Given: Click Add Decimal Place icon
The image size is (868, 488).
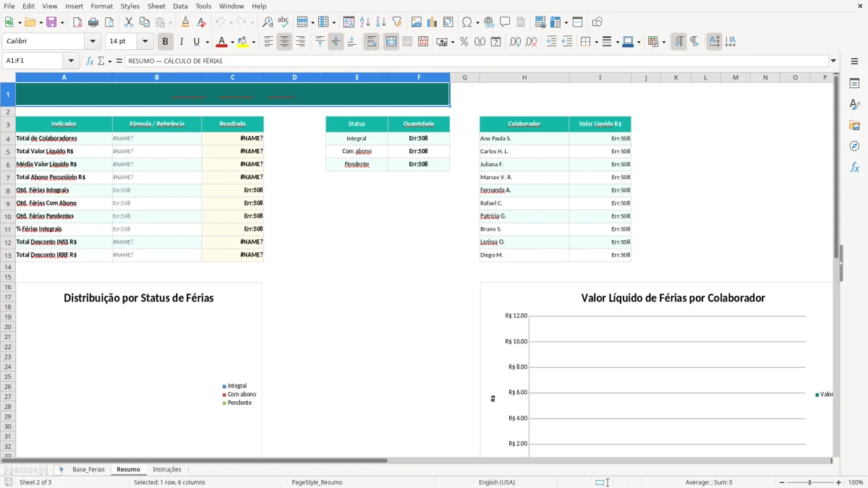Looking at the screenshot, I should [x=515, y=42].
